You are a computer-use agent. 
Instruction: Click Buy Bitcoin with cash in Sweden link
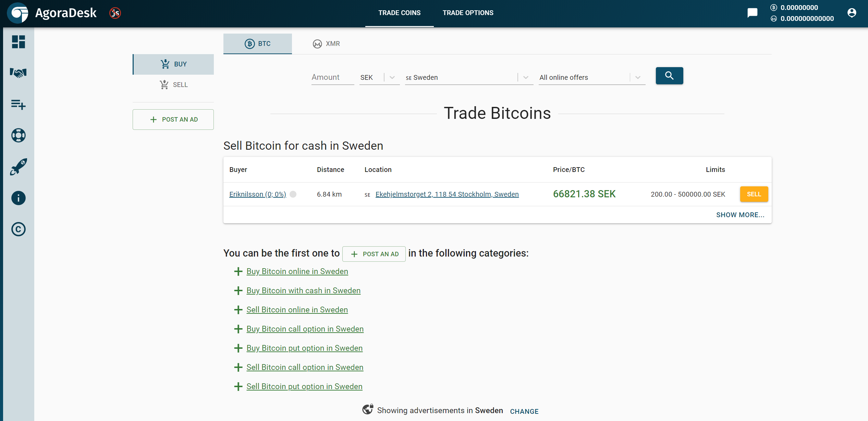[304, 290]
